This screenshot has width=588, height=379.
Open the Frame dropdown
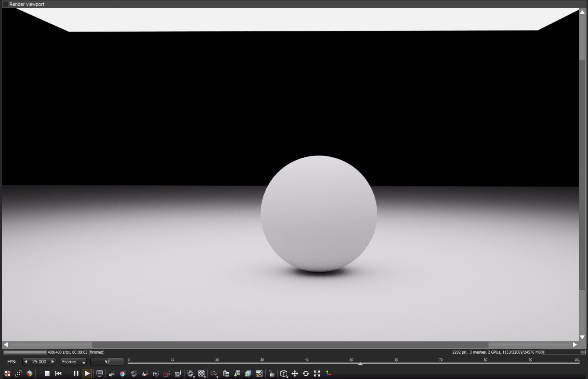(73, 362)
